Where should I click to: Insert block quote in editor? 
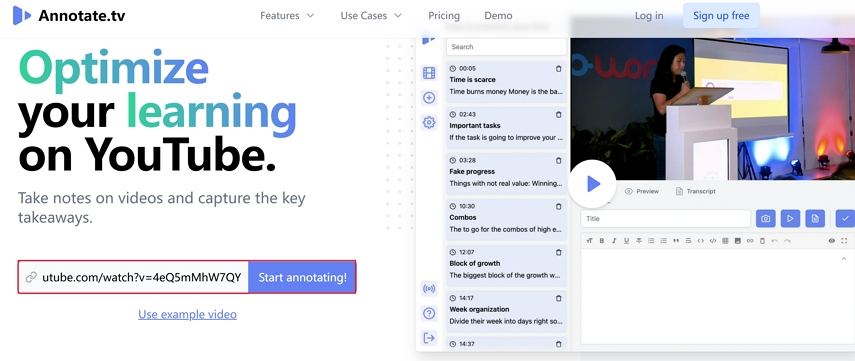676,240
